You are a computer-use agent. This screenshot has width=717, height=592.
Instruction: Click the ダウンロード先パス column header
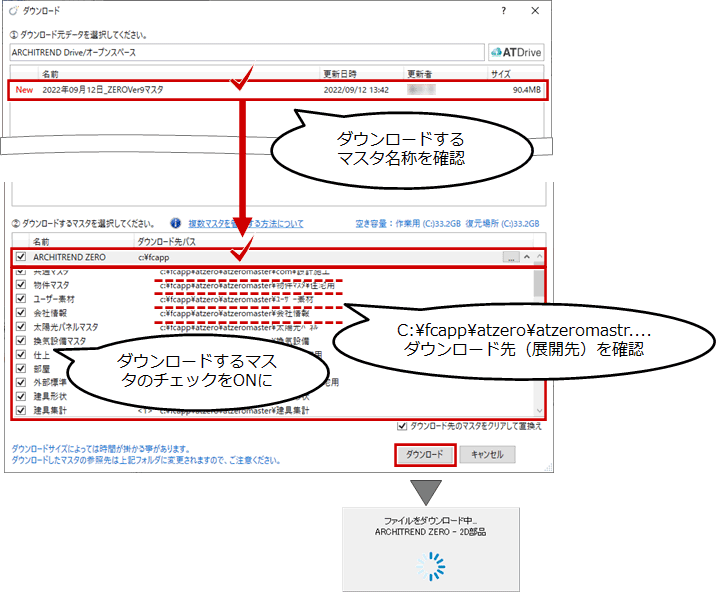(166, 241)
